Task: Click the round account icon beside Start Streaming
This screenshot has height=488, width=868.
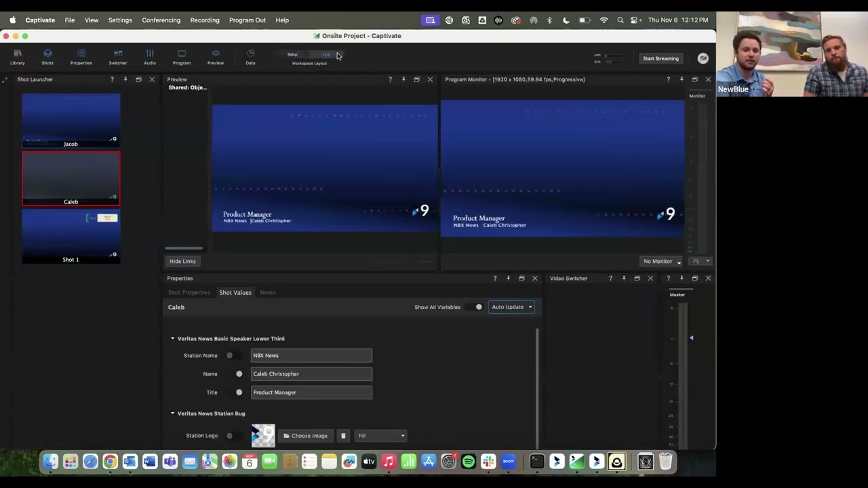Action: pyautogui.click(x=703, y=58)
